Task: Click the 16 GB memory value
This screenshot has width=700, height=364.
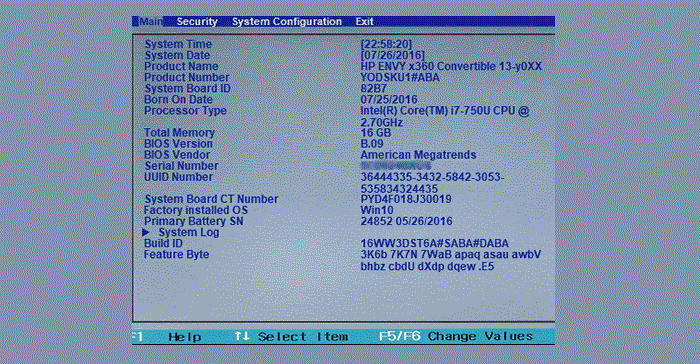Action: click(375, 133)
